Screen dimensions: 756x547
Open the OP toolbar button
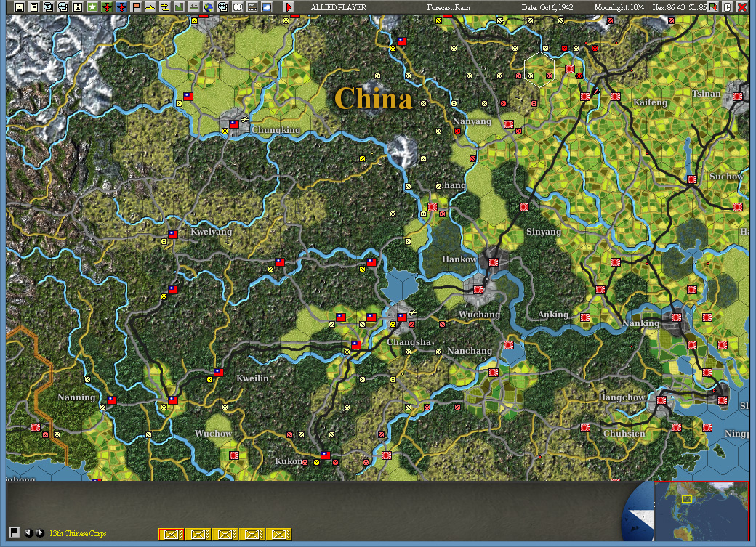(238, 7)
